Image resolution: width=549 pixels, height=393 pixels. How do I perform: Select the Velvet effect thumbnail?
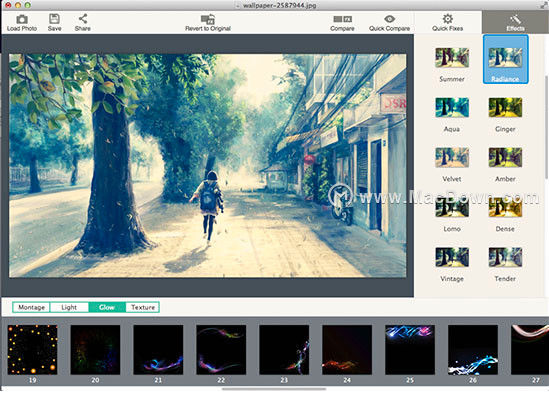[452, 157]
